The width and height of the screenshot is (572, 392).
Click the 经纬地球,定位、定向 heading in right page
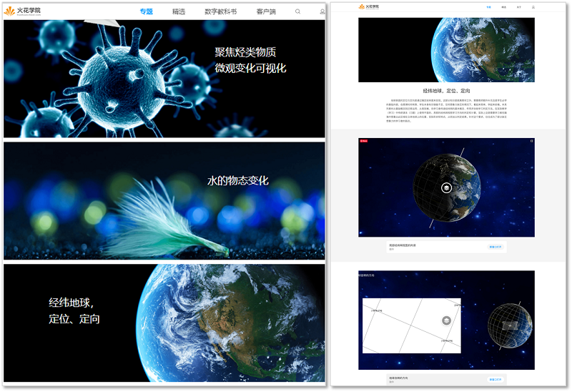[x=446, y=91]
